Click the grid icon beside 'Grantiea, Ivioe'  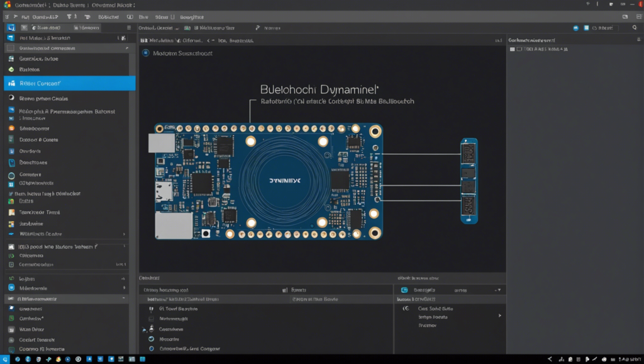tap(11, 59)
